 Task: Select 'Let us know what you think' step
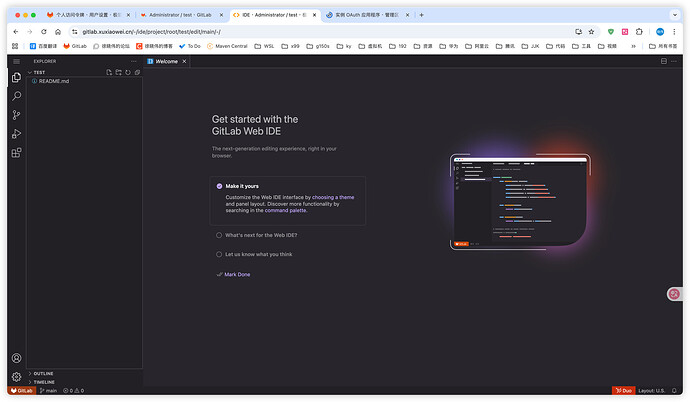pyautogui.click(x=220, y=254)
